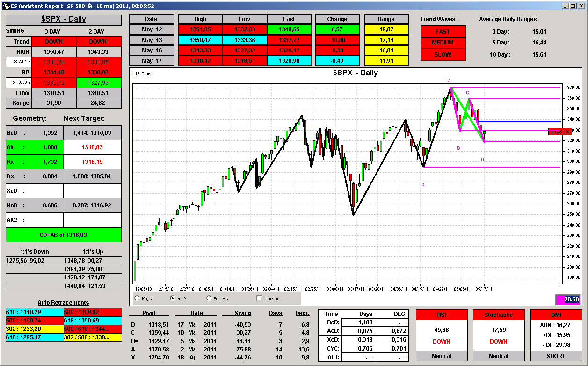Viewport: 588px width, 366px height.
Task: Click the Dx target 1,000: 1305,84
Action: click(92, 176)
